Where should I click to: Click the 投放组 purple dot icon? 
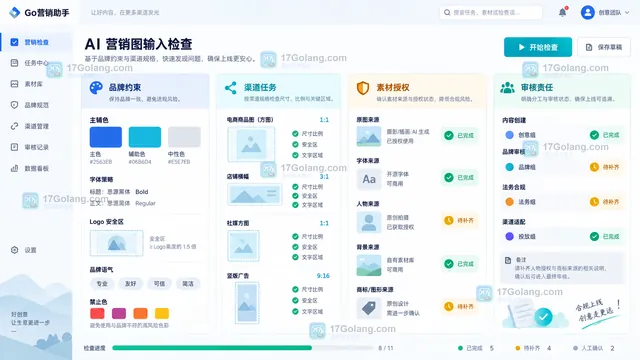(x=509, y=236)
